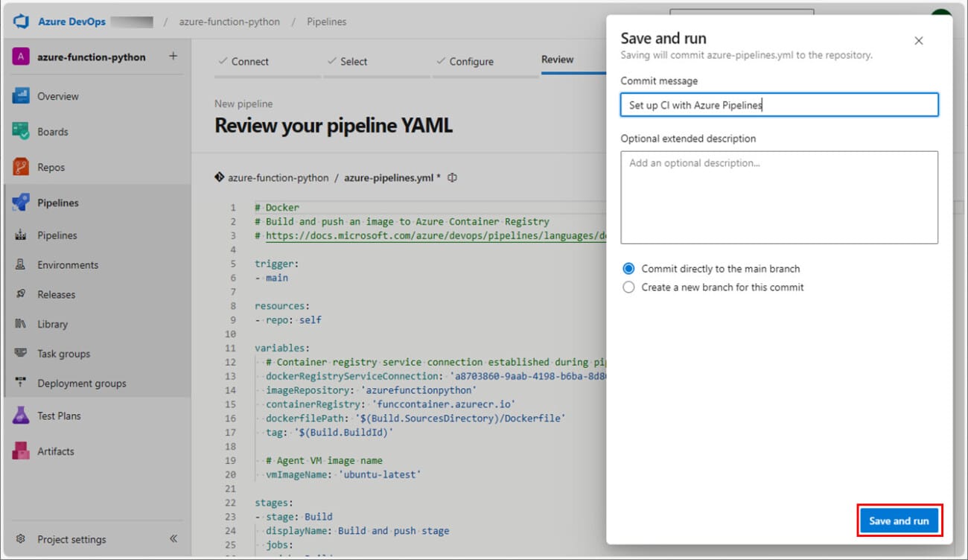Click the 'dockerfilePath' line in YAML
The image size is (968, 560).
coord(415,418)
